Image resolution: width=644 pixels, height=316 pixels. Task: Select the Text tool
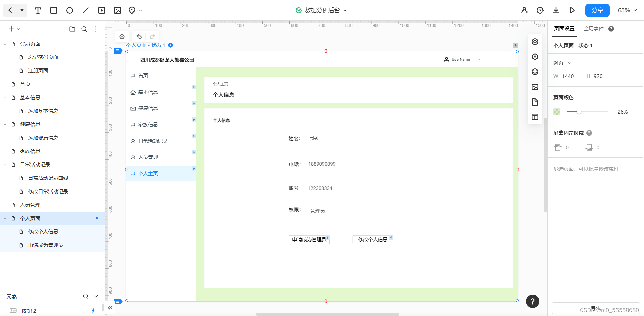[x=38, y=10]
